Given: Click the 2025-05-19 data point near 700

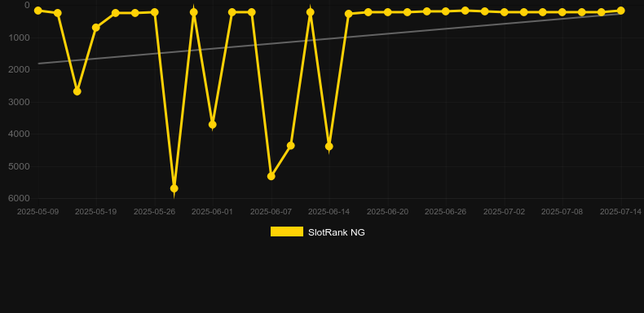Looking at the screenshot, I should point(96,28).
